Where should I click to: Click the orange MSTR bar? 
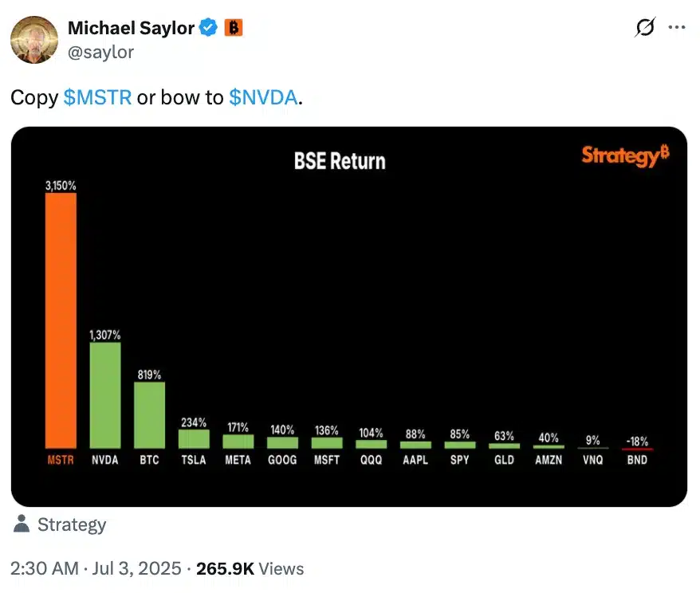(x=61, y=320)
